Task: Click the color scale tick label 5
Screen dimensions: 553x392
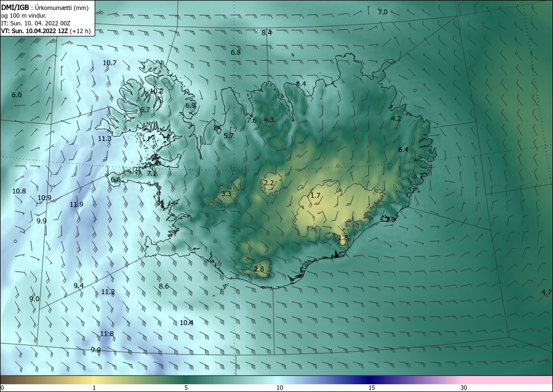Action: [x=186, y=388]
